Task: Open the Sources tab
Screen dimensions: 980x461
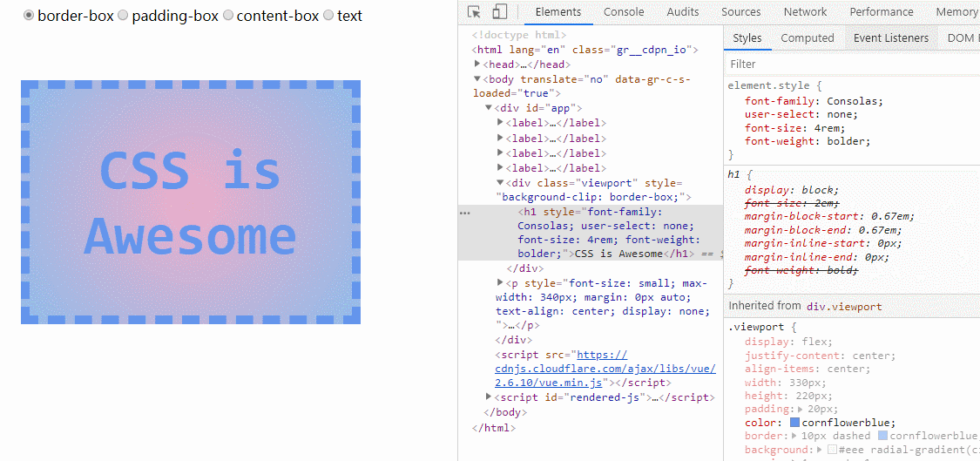Action: pos(740,12)
